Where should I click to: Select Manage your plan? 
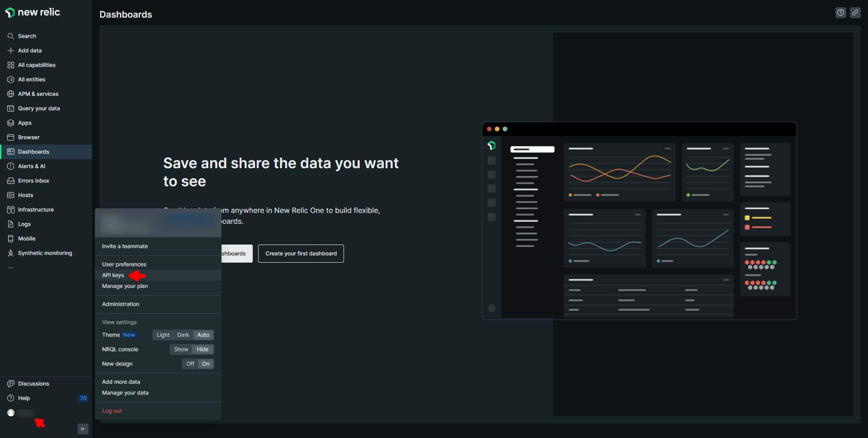tap(158, 286)
